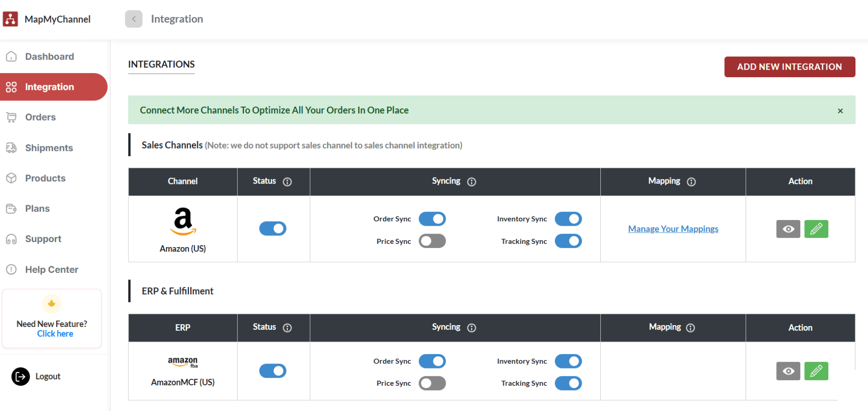Image resolution: width=868 pixels, height=411 pixels.
Task: Toggle AmazonMCF (US) Order Sync switch
Action: tap(432, 361)
